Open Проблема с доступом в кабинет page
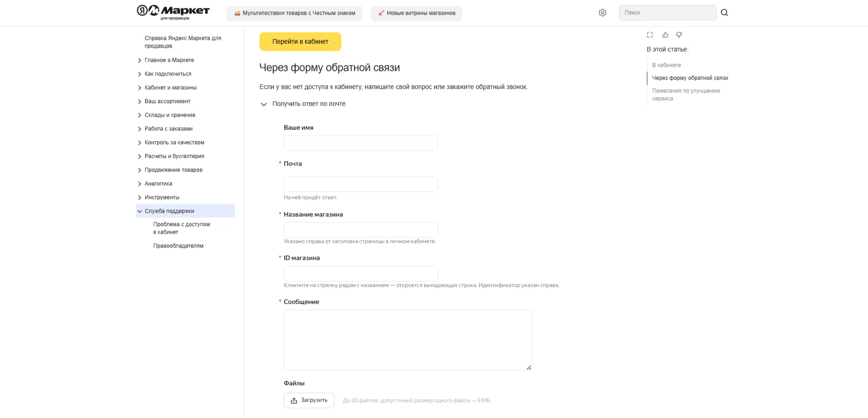 point(181,228)
